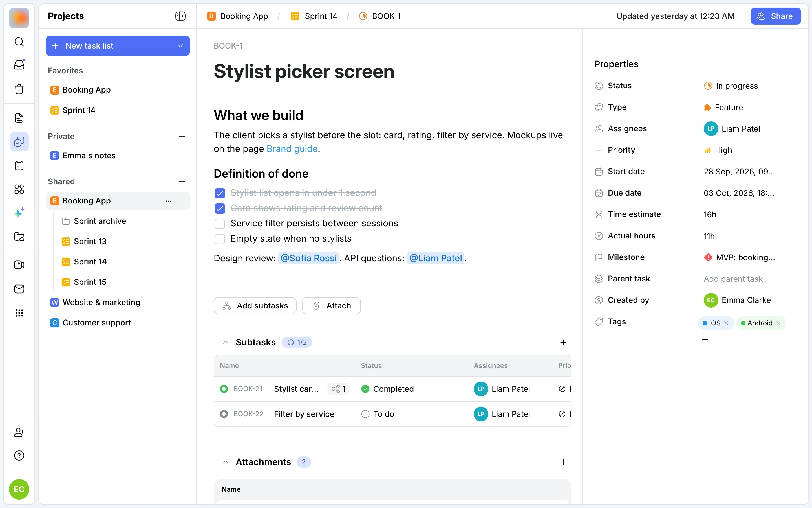
Task: Change the Priority value 'High'
Action: (x=718, y=150)
